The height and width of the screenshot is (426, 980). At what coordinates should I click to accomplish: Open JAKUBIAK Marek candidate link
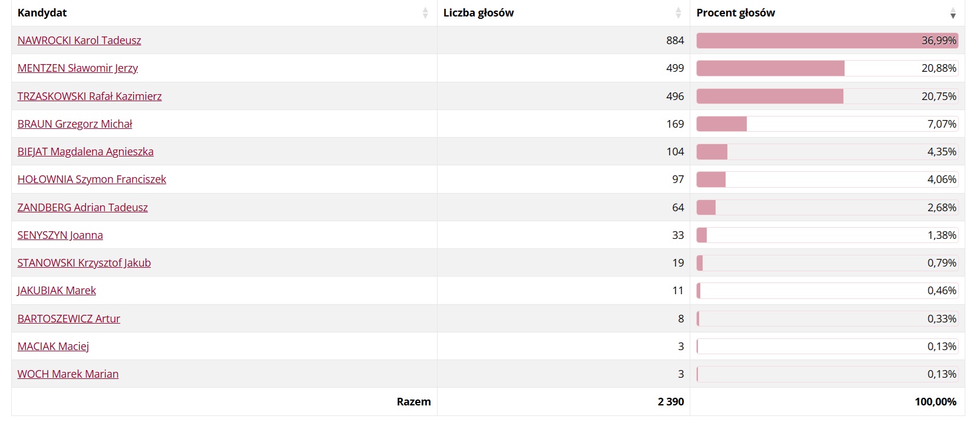57,291
